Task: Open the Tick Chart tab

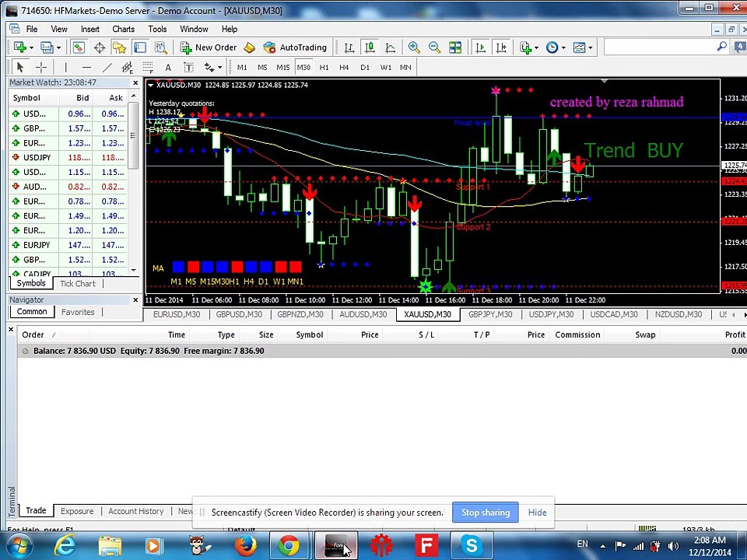Action: (x=78, y=283)
